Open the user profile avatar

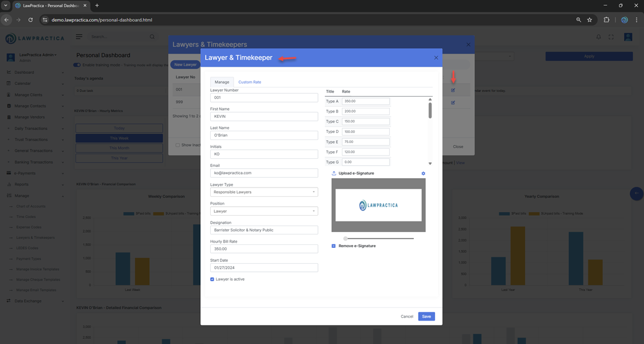pyautogui.click(x=628, y=37)
